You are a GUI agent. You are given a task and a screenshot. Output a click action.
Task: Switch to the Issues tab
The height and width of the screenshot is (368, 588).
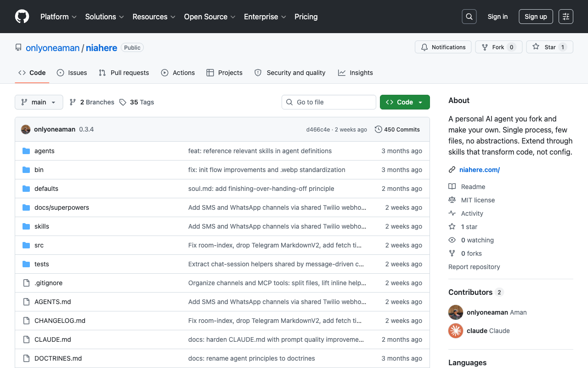click(72, 73)
